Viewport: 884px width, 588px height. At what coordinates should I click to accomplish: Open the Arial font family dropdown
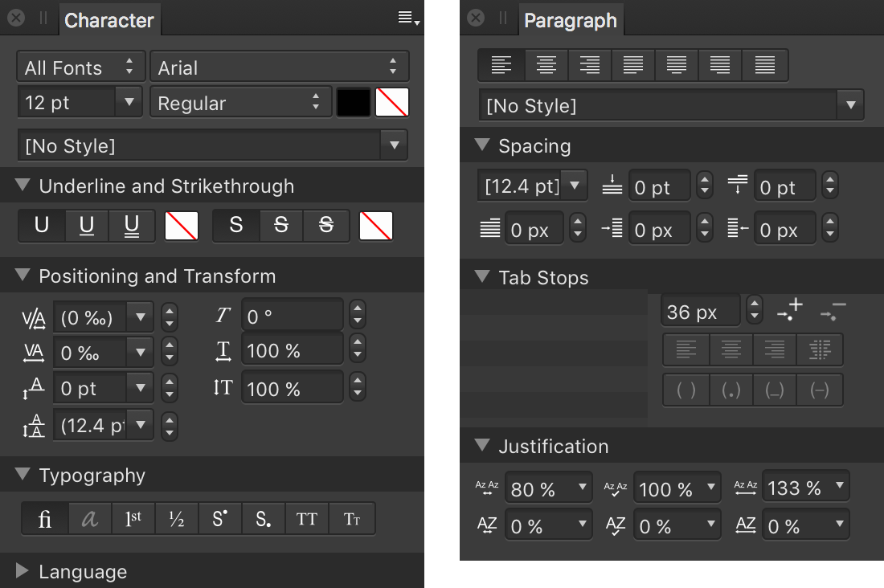point(279,67)
